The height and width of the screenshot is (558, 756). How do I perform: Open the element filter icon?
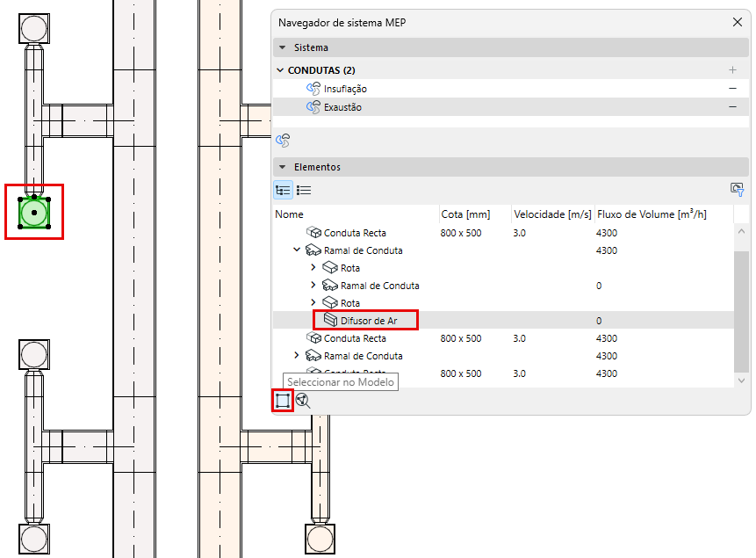737,189
